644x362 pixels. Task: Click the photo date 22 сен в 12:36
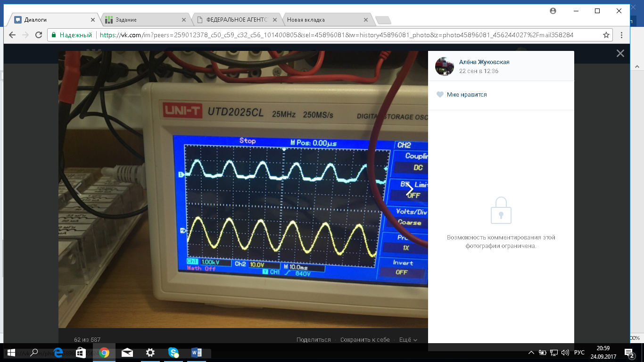click(x=479, y=71)
